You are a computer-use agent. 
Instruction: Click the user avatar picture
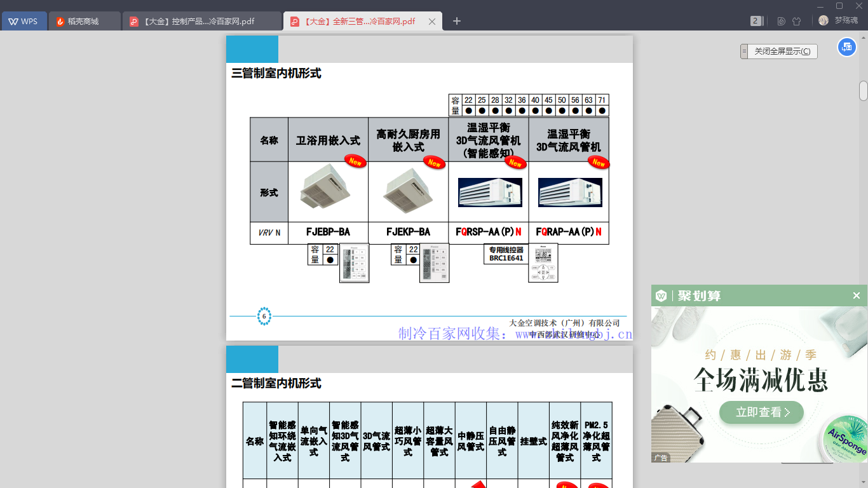click(x=824, y=20)
